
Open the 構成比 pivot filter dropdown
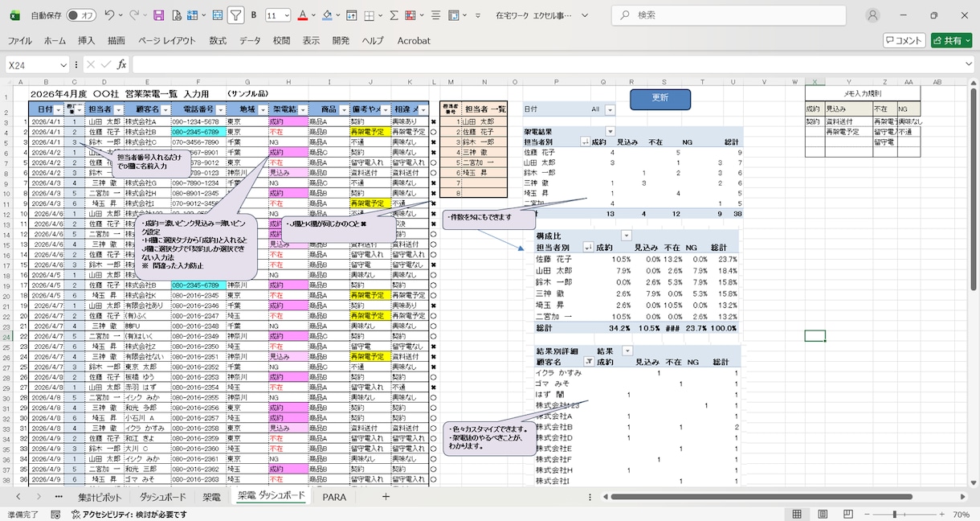click(627, 236)
